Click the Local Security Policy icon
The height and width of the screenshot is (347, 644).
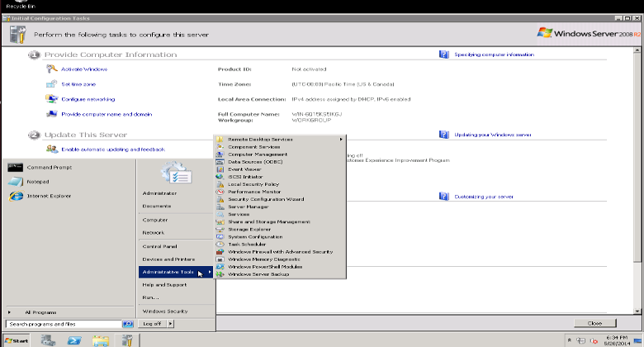click(x=220, y=184)
